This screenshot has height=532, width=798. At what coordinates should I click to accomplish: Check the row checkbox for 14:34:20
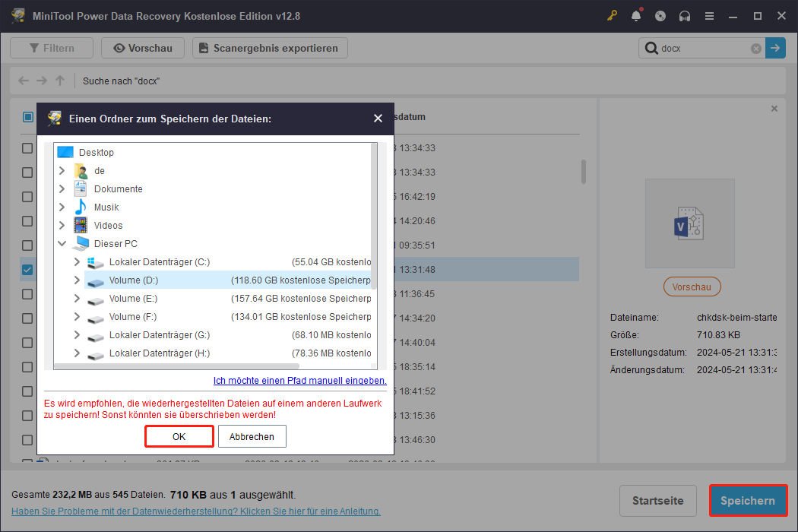click(27, 318)
